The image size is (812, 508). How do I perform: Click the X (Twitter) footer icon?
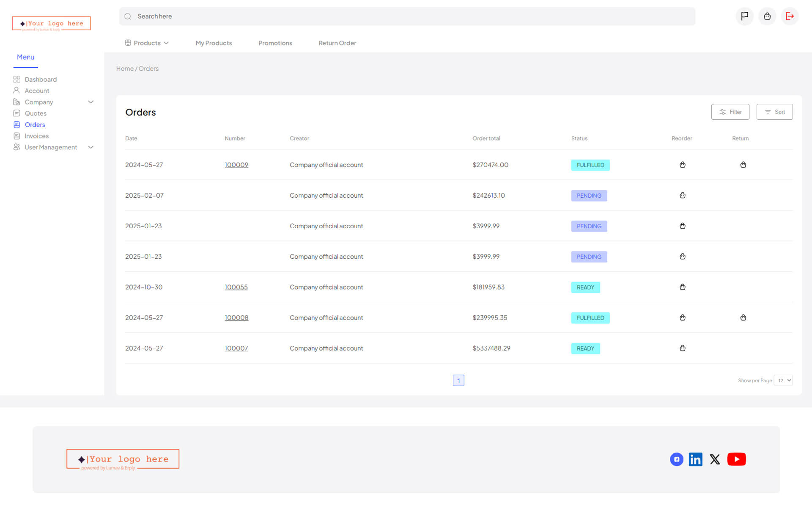pos(715,459)
